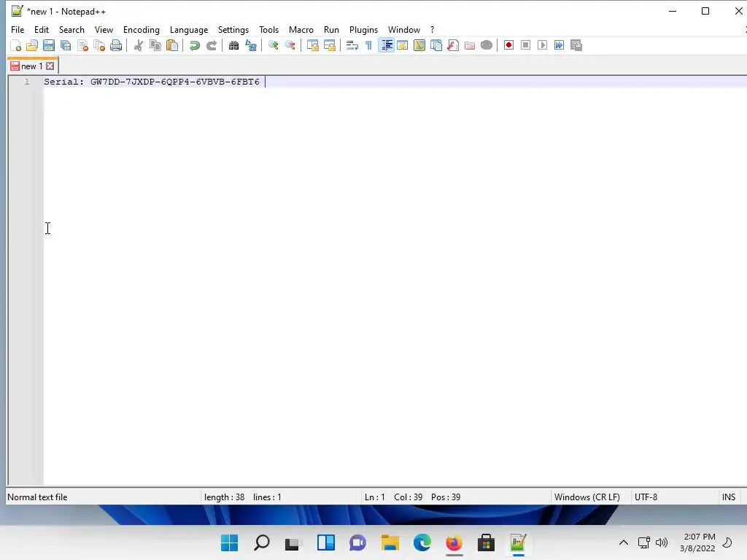Open the Settings menu
This screenshot has width=747, height=560.
coord(233,29)
